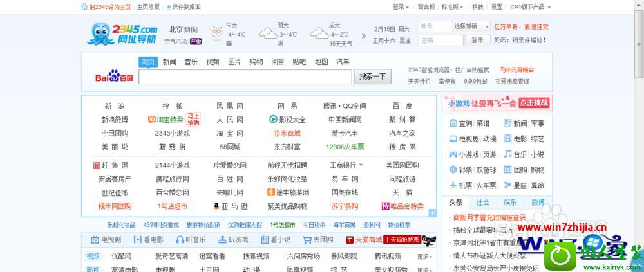Click the 搜索一下 search button
This screenshot has width=644, height=272.
[372, 77]
